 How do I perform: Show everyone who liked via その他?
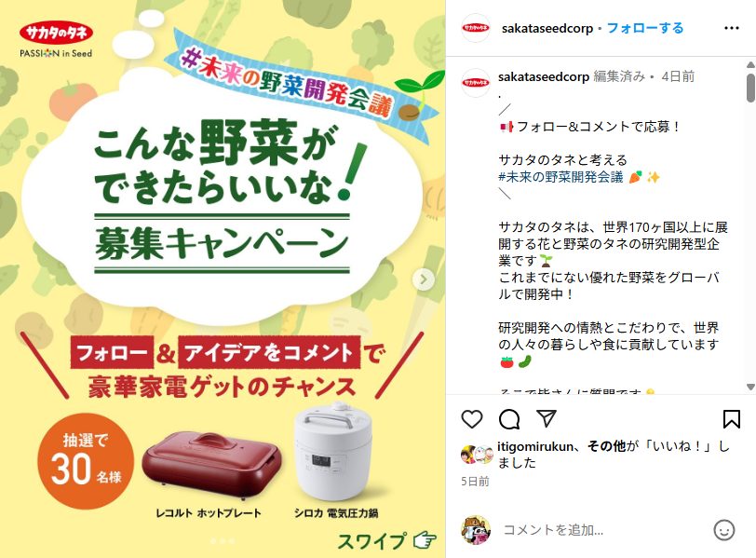606,446
